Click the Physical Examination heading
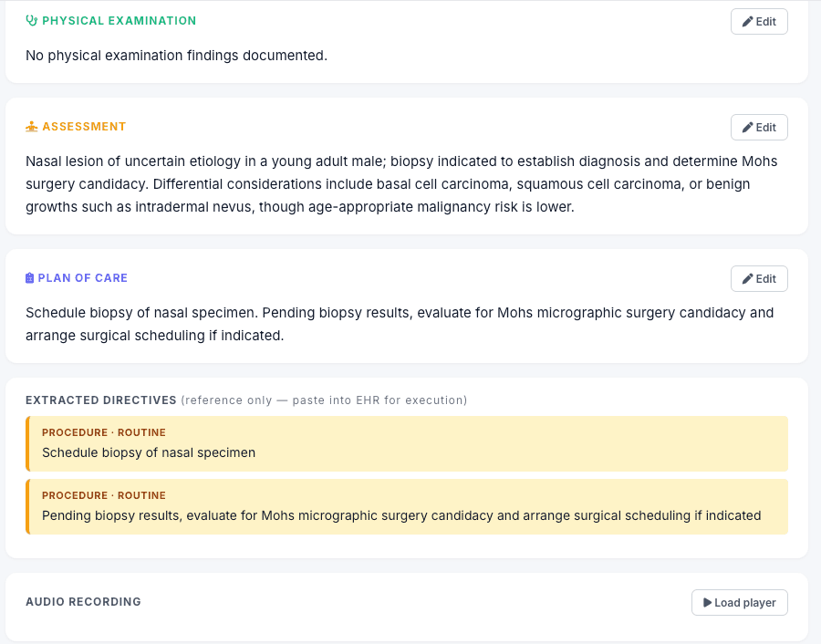The width and height of the screenshot is (821, 644). coord(119,21)
